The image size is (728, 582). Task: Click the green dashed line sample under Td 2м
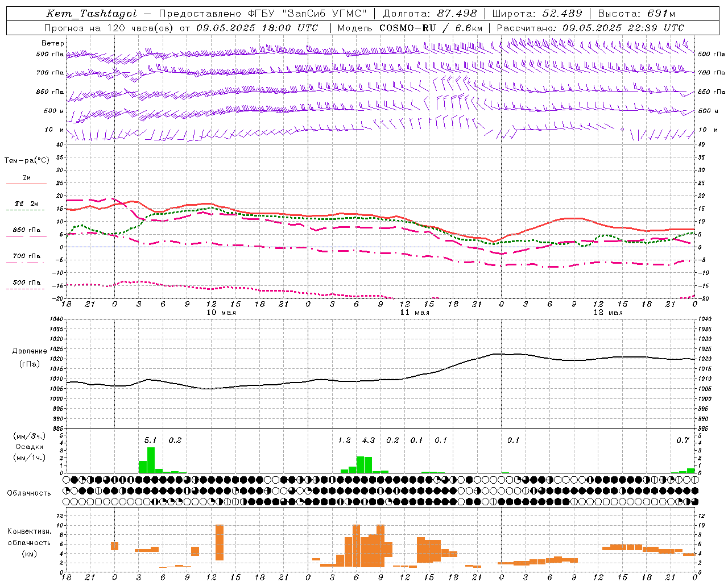26,210
